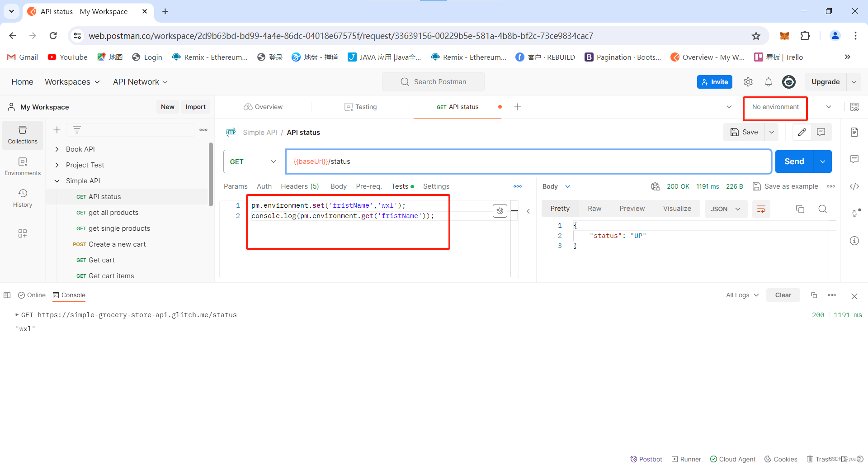Open Testing tab
Image resolution: width=868 pixels, height=466 pixels.
click(360, 107)
